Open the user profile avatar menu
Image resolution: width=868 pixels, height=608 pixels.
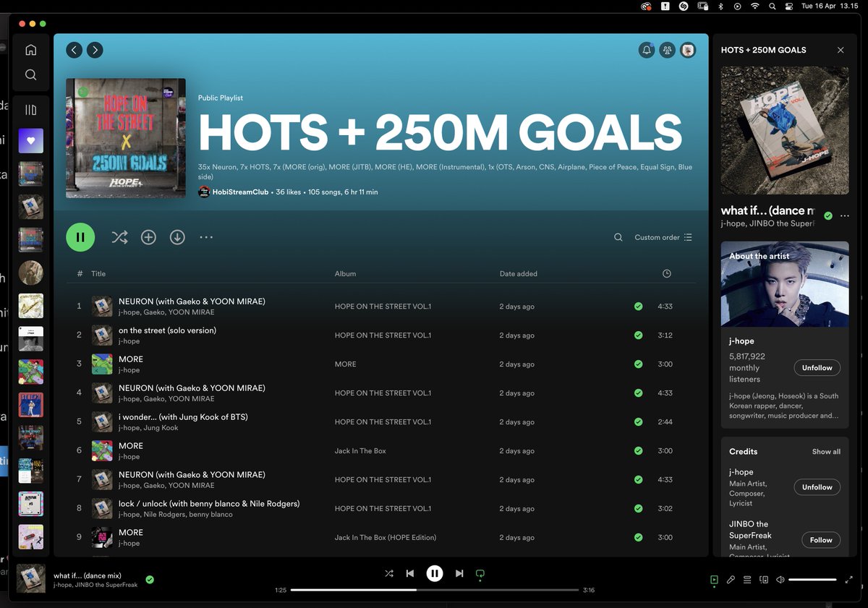point(688,50)
